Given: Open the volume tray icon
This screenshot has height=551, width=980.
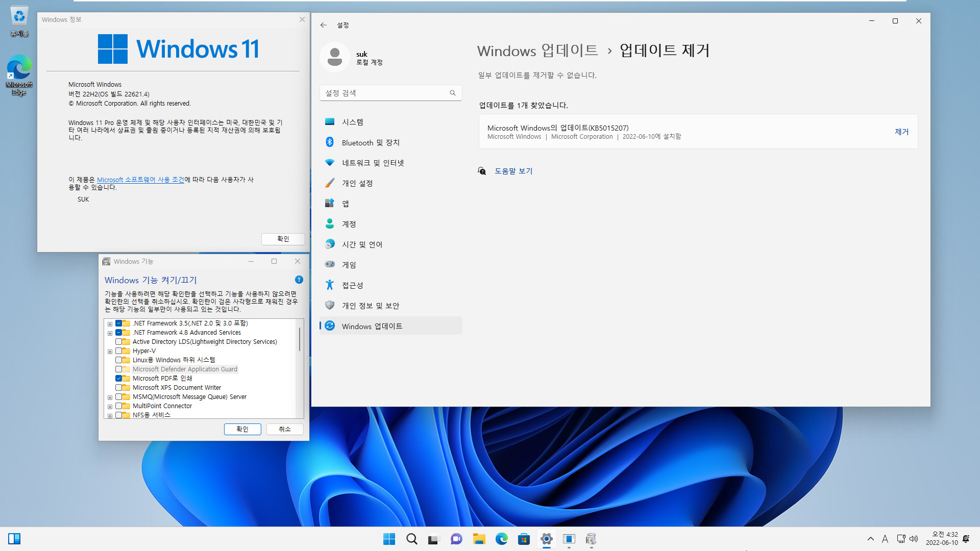Looking at the screenshot, I should tap(914, 539).
